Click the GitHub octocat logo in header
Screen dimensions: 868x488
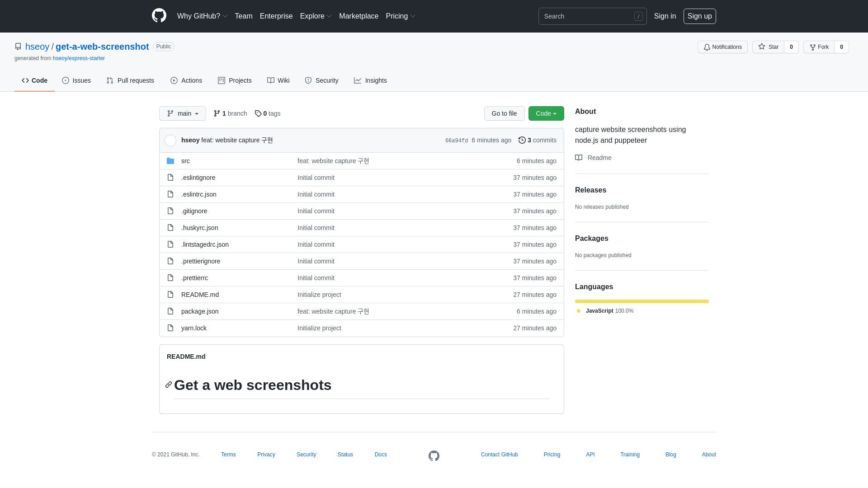coord(159,16)
